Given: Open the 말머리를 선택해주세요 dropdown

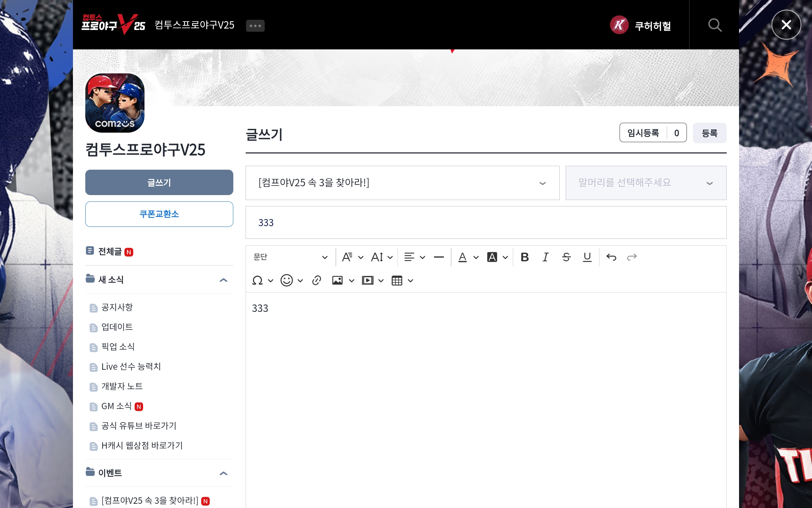Looking at the screenshot, I should [x=646, y=183].
